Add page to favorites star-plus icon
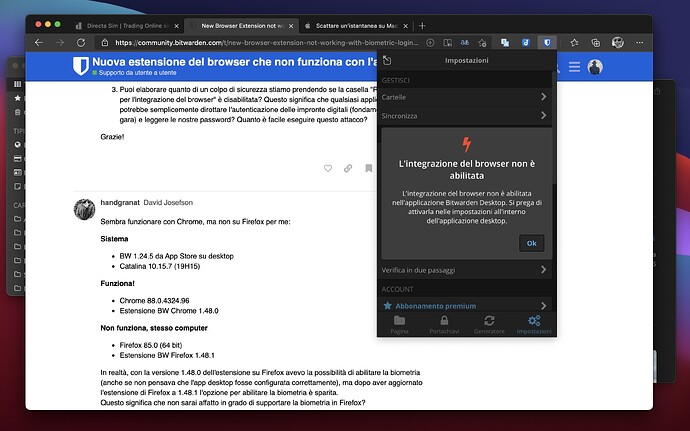Screen dimensions: 690x431 tap(482, 43)
